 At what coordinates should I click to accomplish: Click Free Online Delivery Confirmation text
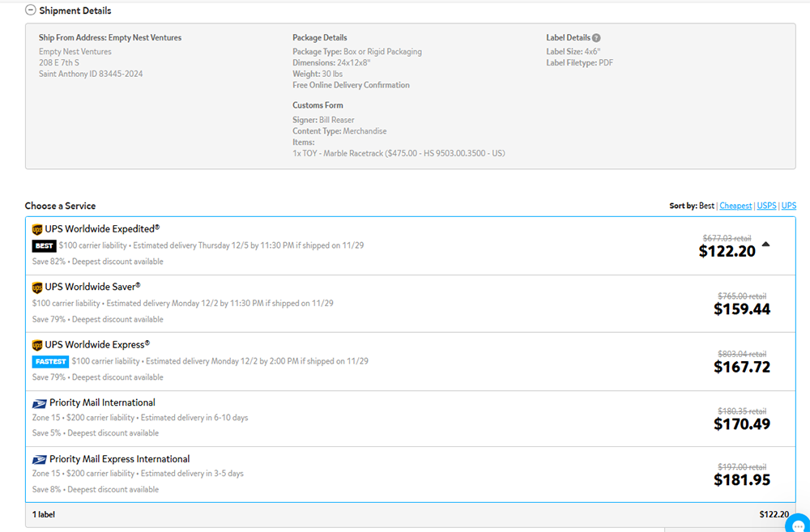coord(352,85)
